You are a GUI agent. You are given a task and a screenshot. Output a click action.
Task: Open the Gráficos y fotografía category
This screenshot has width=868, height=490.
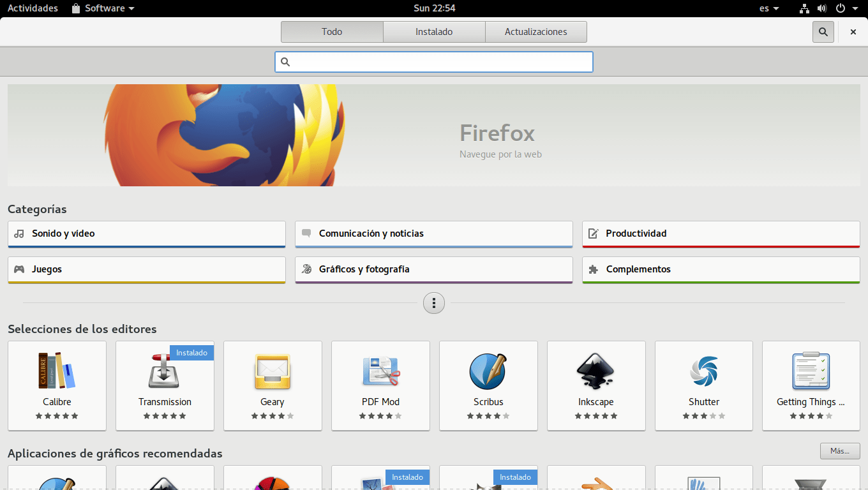pos(434,270)
